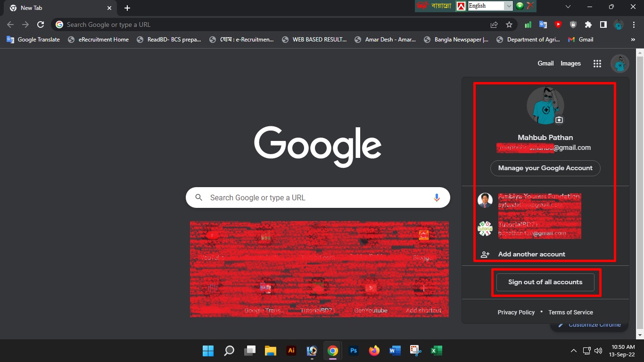This screenshot has height=362, width=644.
Task: Open File Explorer from taskbar
Action: [270, 351]
